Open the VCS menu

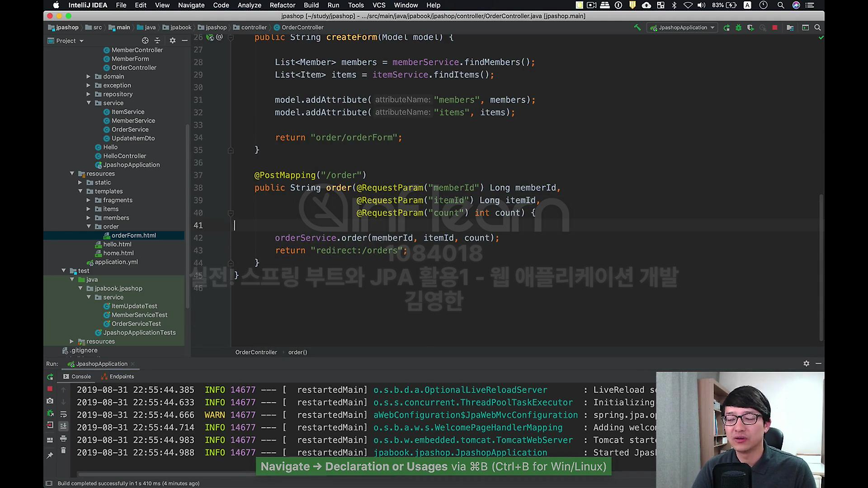tap(379, 5)
